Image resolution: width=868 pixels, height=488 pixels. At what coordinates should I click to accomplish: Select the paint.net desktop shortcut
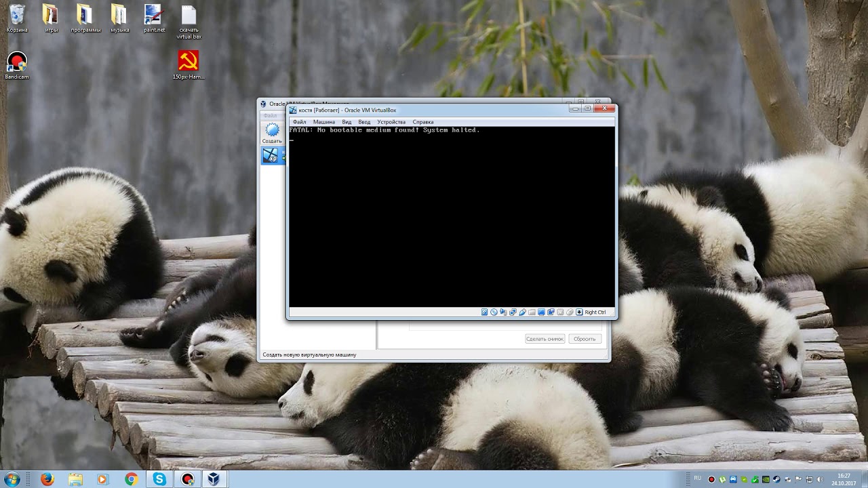click(x=154, y=18)
